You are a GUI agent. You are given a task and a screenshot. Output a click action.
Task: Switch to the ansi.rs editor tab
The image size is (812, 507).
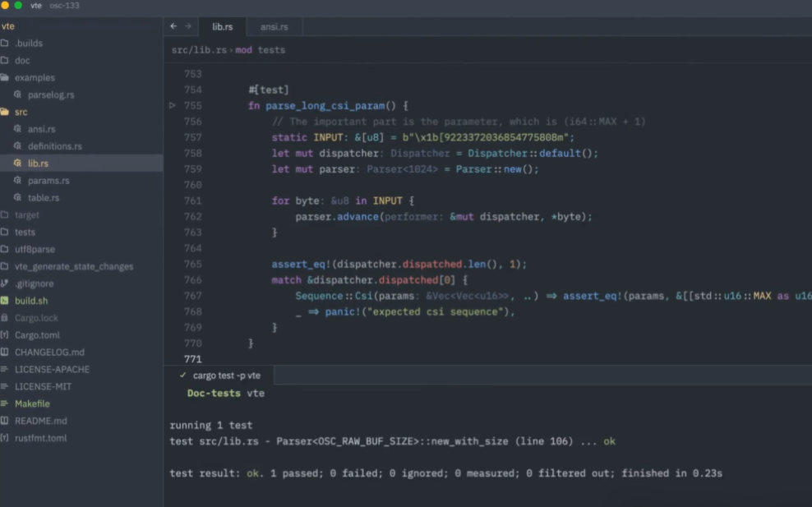[274, 26]
